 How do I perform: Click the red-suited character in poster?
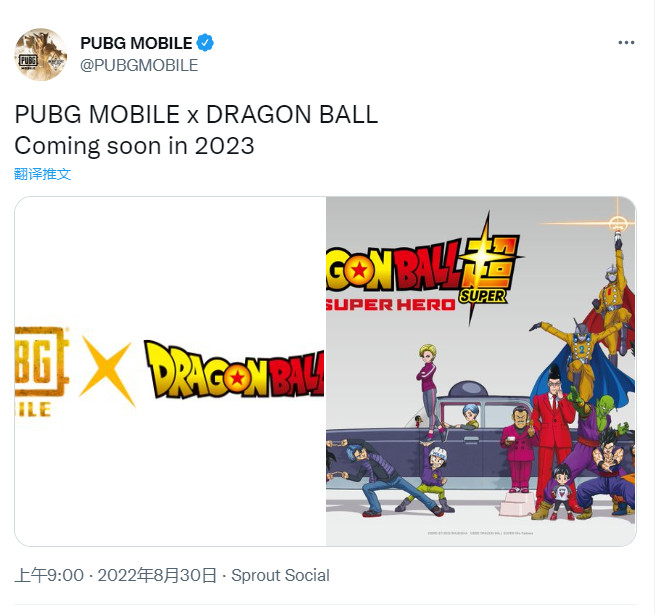click(552, 443)
